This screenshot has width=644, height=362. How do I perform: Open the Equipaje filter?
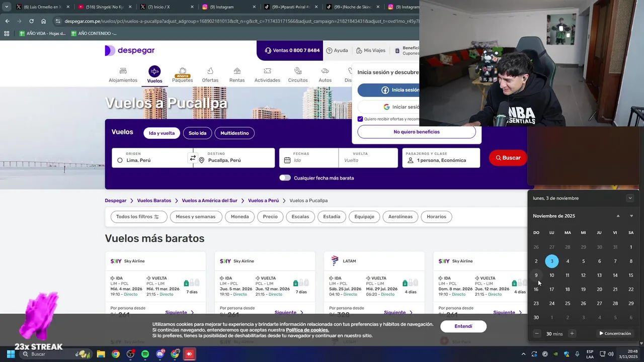tap(364, 217)
